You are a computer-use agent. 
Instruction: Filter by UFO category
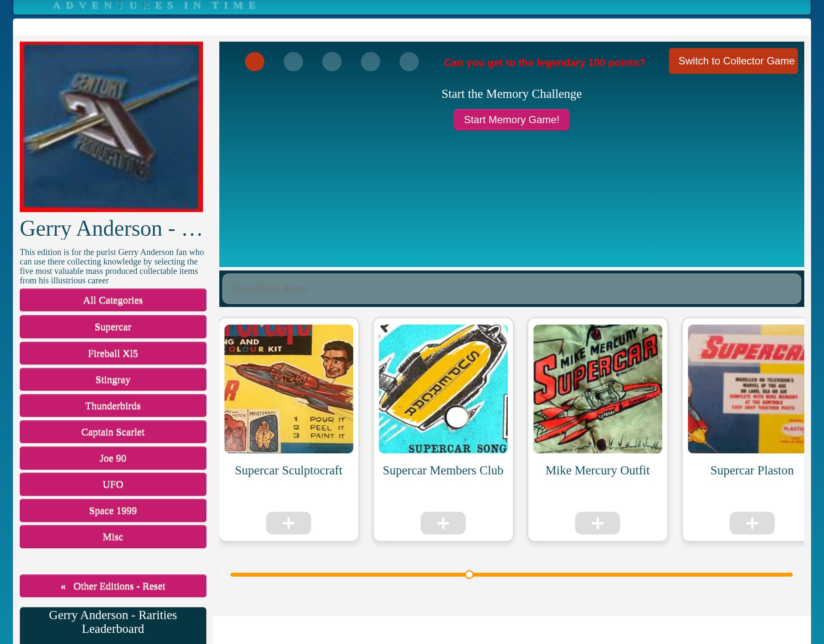pos(113,484)
